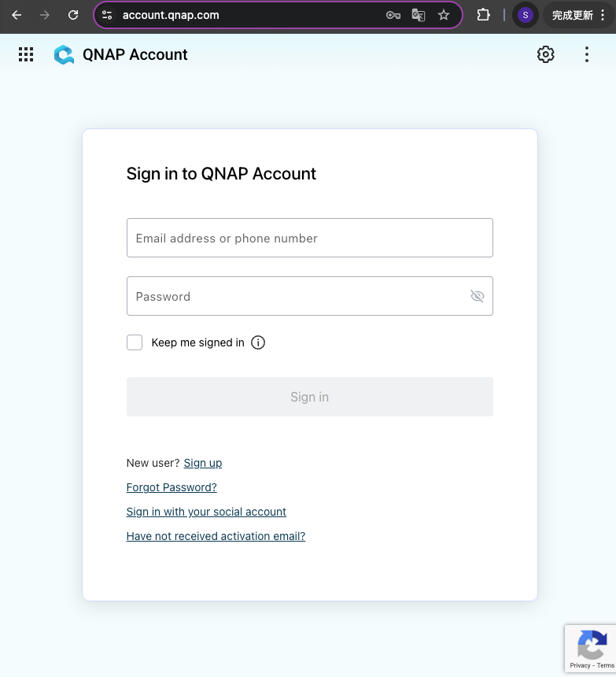Bookmark this page with the star icon
Screen dimensions: 616x677
pyautogui.click(x=444, y=15)
